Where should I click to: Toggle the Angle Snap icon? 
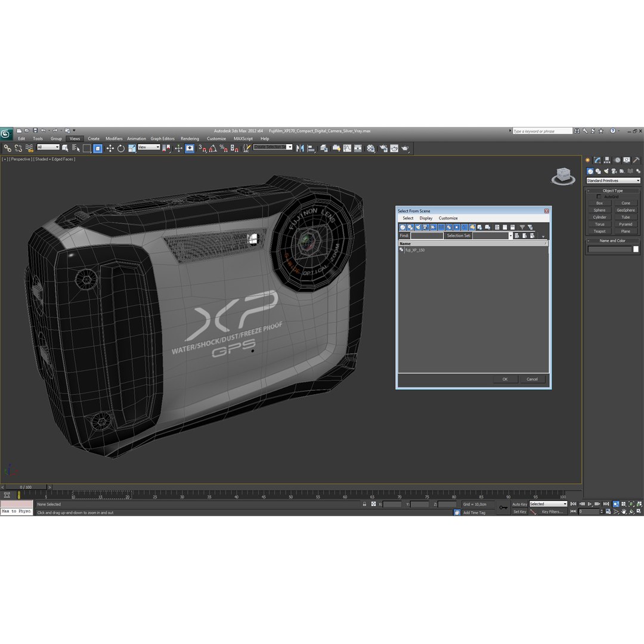pos(213,148)
